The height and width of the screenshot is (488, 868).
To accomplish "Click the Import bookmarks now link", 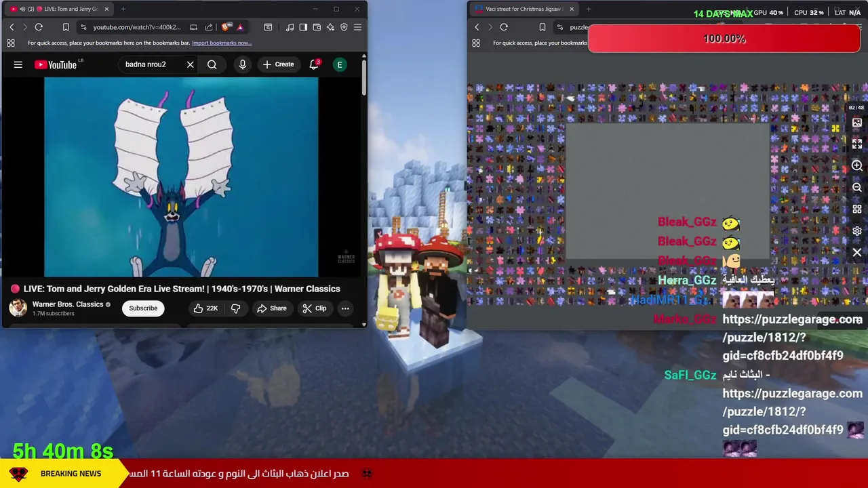I will [222, 43].
